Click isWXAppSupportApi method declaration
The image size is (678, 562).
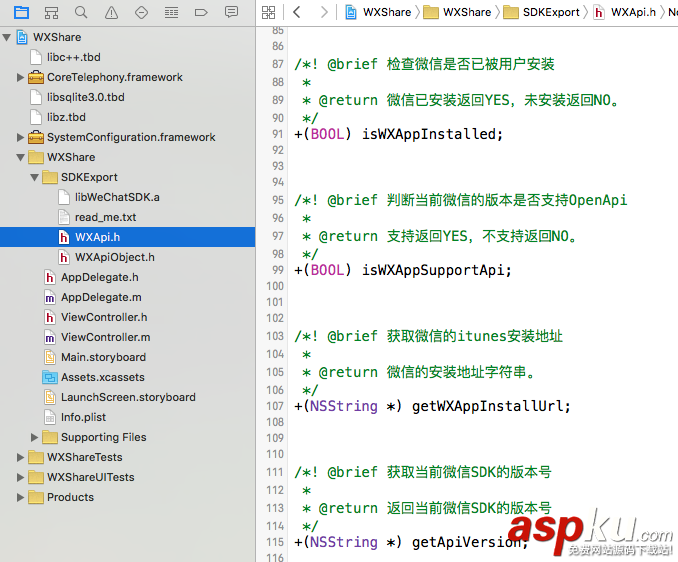pyautogui.click(x=403, y=270)
